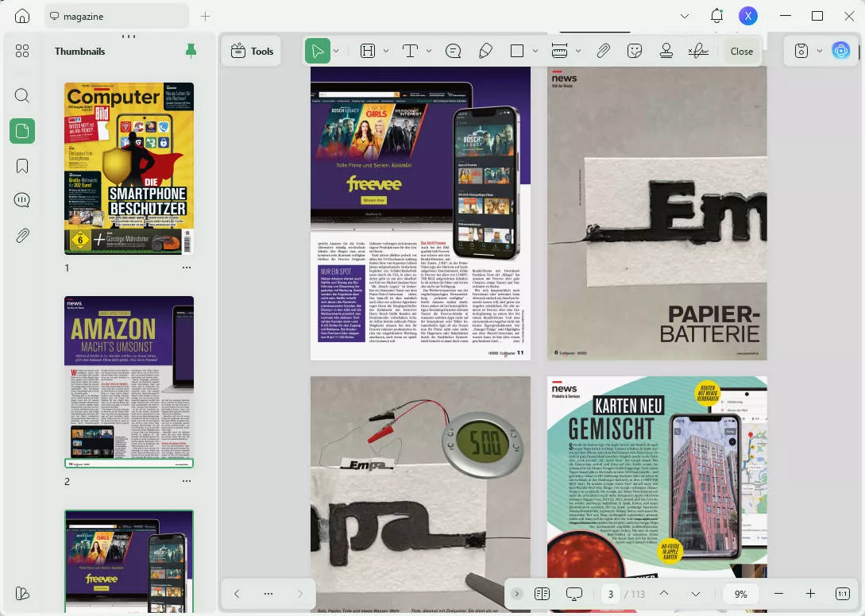Open the bookmarks panel in sidebar
Viewport: 865px width, 616px height.
point(22,166)
